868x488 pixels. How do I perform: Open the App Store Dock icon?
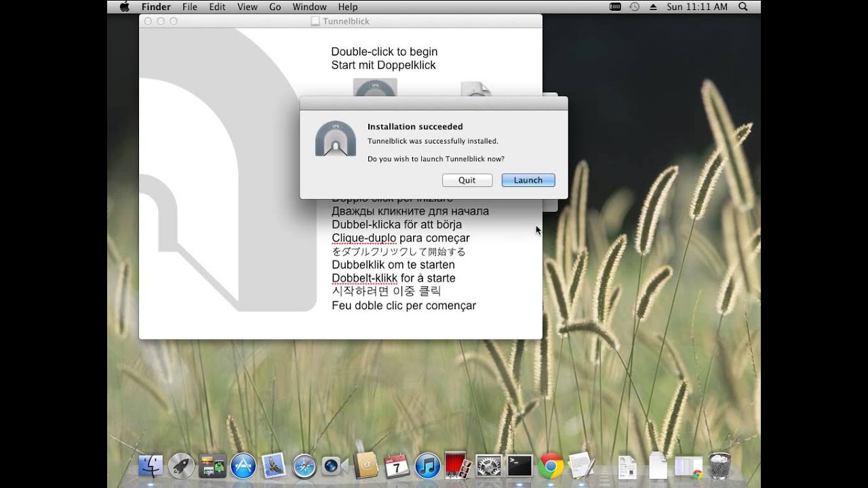(243, 466)
